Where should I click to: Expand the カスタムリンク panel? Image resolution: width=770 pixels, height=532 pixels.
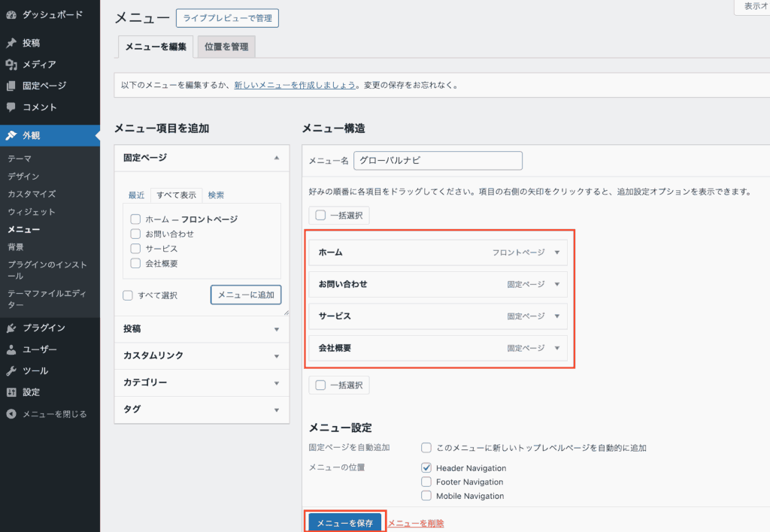click(x=277, y=356)
